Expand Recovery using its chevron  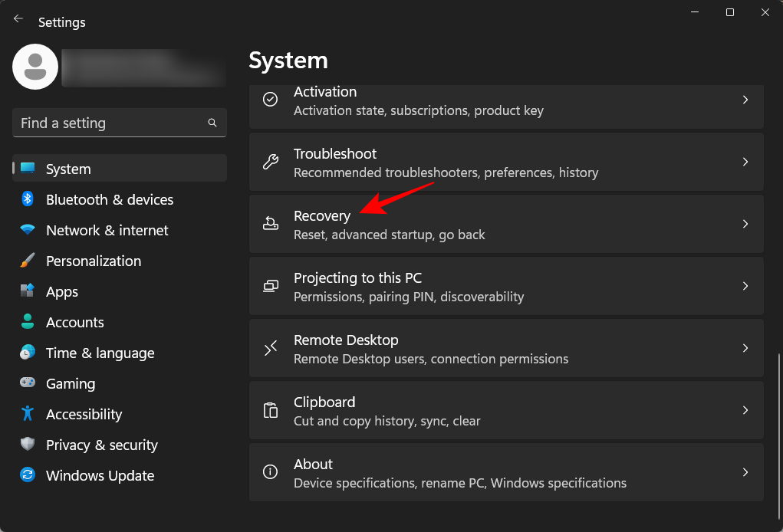[x=745, y=224]
